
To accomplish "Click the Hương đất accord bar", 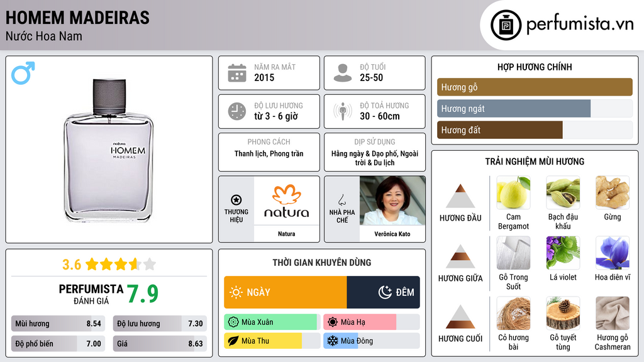I will coord(535,130).
